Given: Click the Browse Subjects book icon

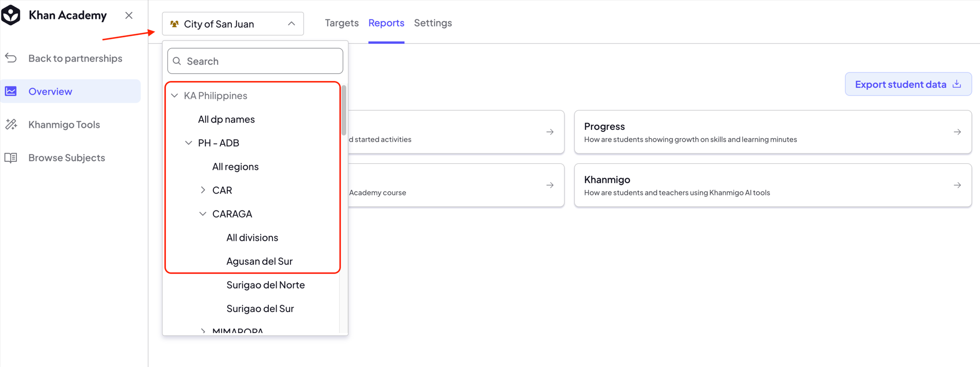Looking at the screenshot, I should point(11,158).
